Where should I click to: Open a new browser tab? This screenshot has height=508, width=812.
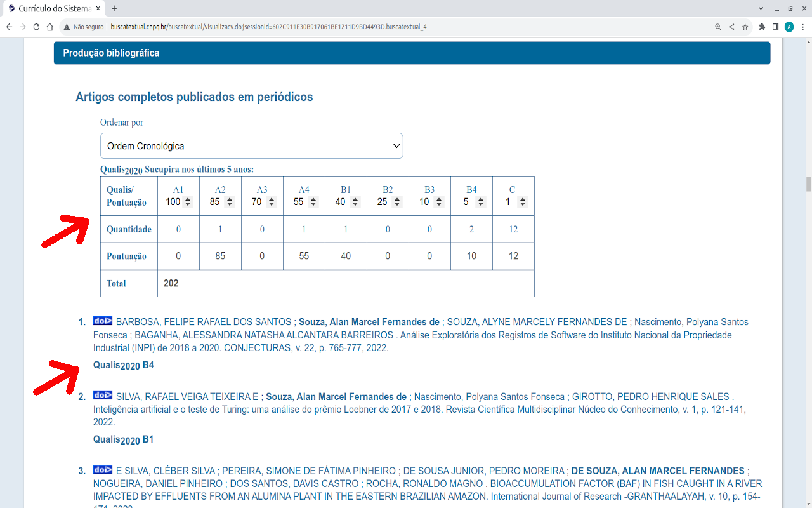pyautogui.click(x=114, y=8)
